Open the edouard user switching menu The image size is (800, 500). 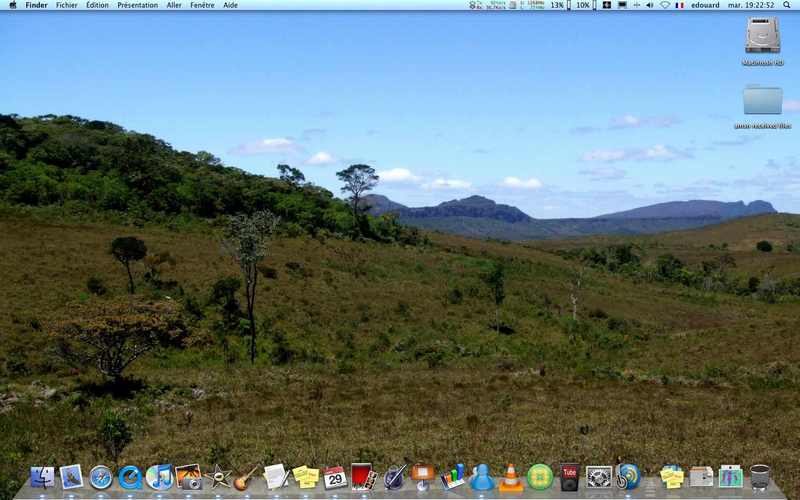pos(705,5)
